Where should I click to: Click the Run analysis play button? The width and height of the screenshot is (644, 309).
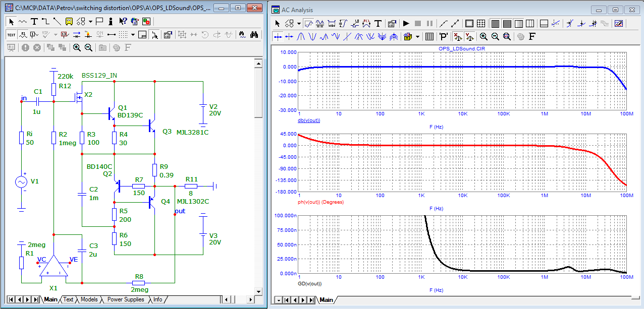pyautogui.click(x=406, y=23)
